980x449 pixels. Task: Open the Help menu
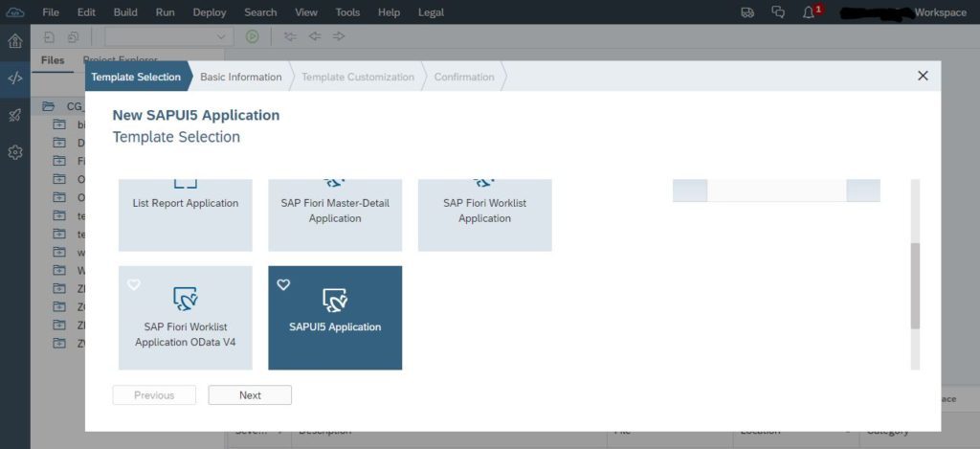coord(389,12)
